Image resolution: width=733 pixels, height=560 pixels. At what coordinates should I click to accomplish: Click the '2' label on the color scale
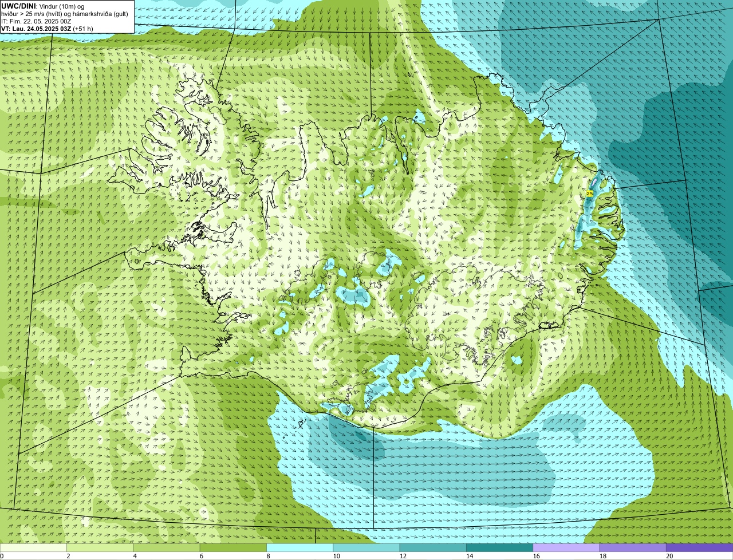[68, 556]
